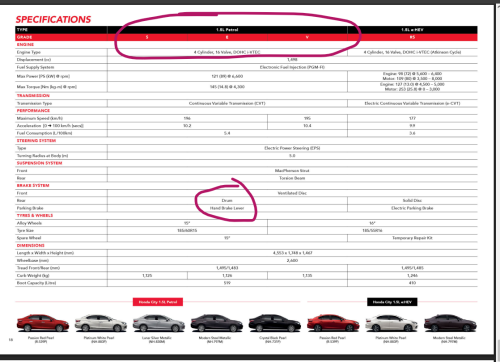Screen dimensions: 500x362
Task: Select the Continuous Variable Transmission (CVT) value
Action: 227,103
